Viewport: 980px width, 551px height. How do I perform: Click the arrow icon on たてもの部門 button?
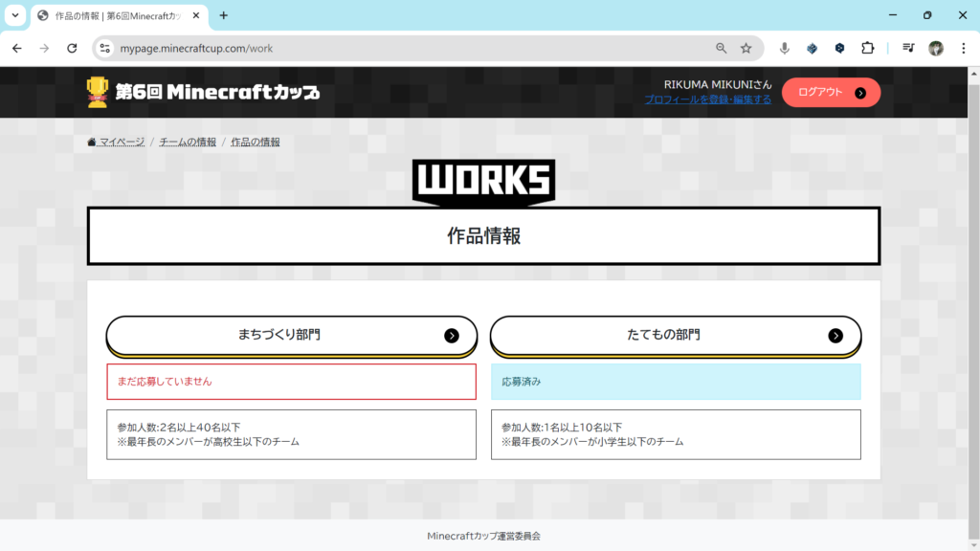click(835, 336)
